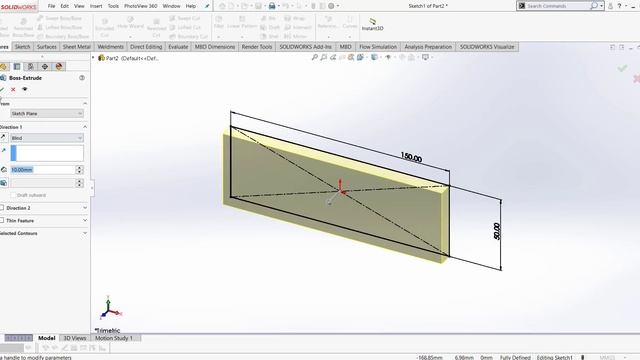This screenshot has width=640, height=360.
Task: Open View Settings monitor icon
Action: click(425, 58)
